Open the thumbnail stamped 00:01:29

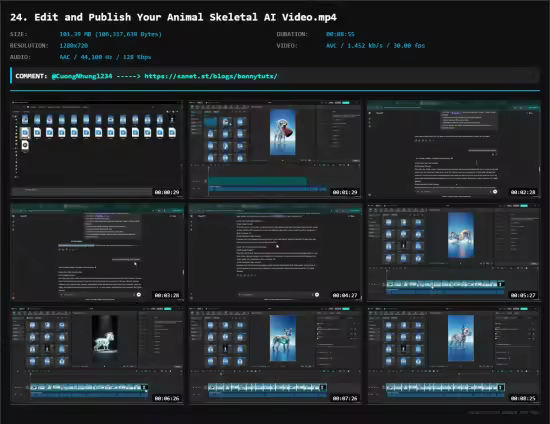pyautogui.click(x=275, y=149)
